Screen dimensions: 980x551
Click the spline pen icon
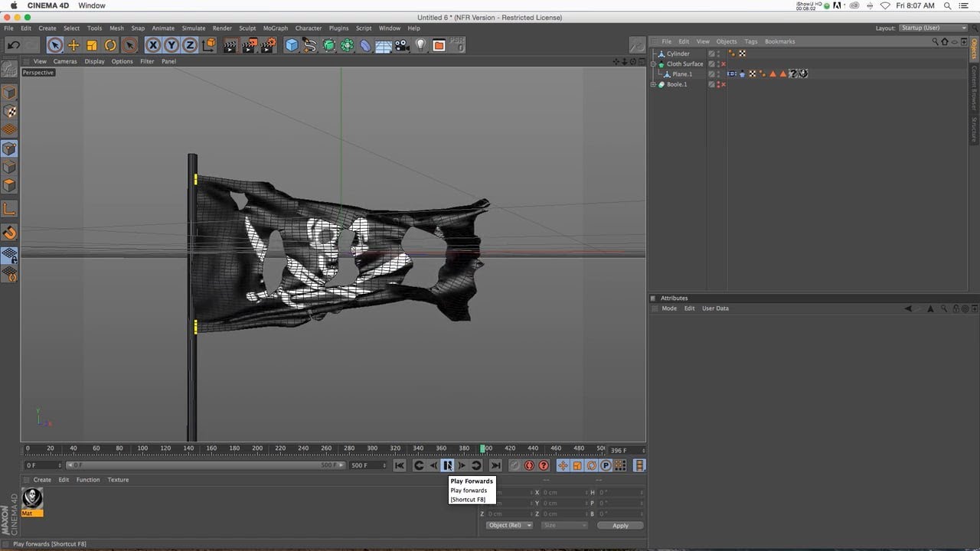310,45
